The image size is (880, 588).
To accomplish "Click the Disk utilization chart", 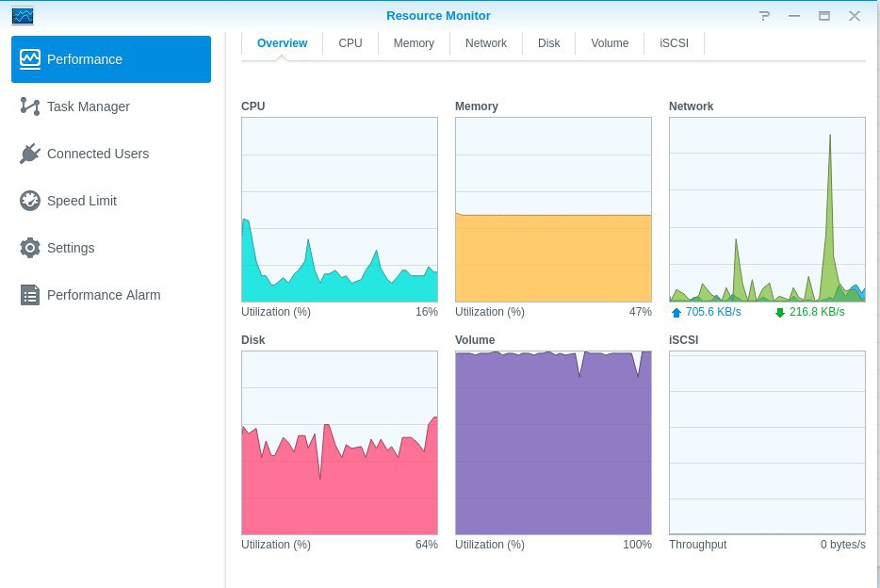I will point(339,443).
